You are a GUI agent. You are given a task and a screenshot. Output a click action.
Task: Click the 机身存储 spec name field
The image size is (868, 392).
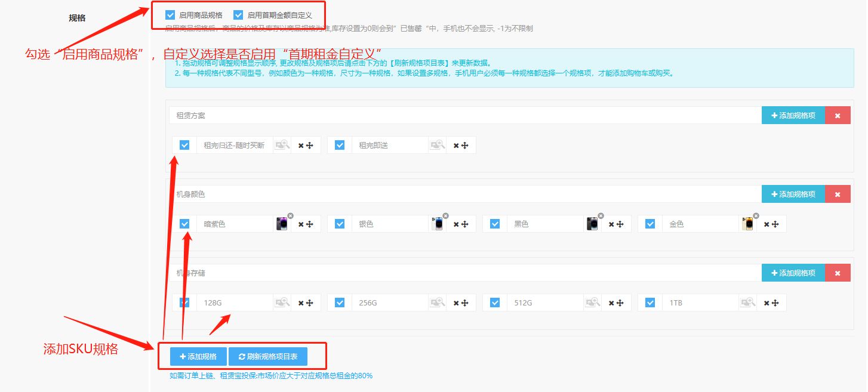pyautogui.click(x=465, y=273)
